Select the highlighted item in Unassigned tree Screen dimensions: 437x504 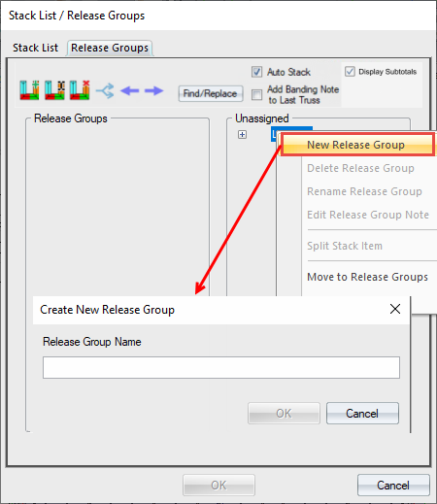point(275,134)
